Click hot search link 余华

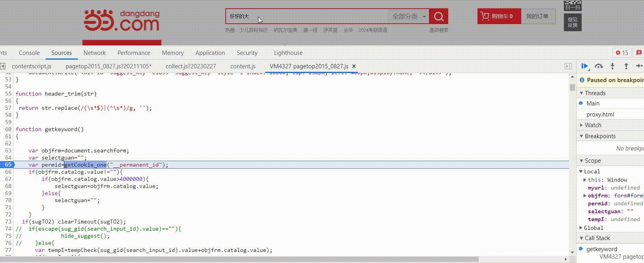(x=348, y=30)
